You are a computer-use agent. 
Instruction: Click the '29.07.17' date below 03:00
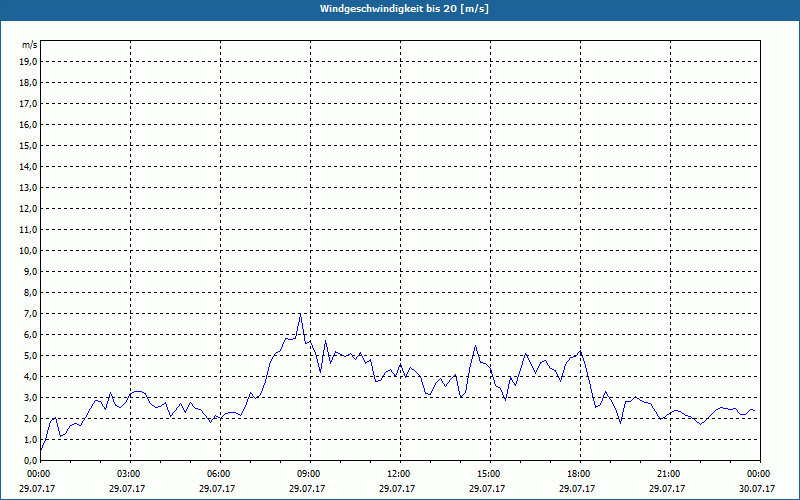point(127,489)
